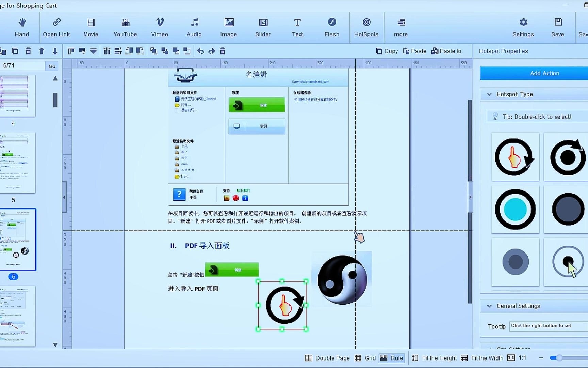Open the more options menu
Screen dimensions: 588x368
tap(401, 27)
